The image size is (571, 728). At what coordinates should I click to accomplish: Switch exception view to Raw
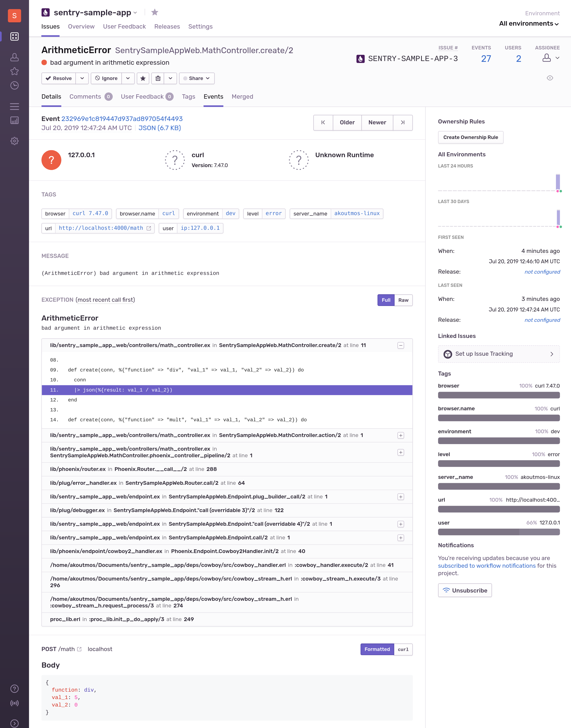click(x=403, y=300)
